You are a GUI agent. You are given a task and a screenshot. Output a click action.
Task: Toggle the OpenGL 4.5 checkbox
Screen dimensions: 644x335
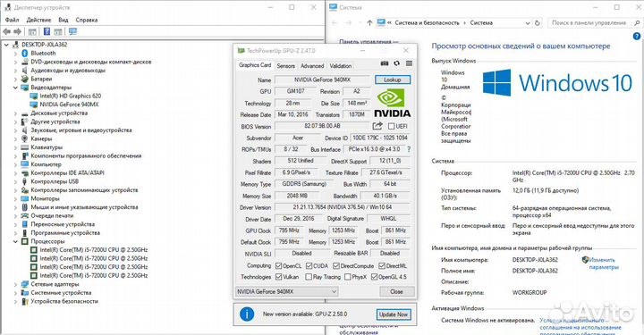pyautogui.click(x=374, y=277)
